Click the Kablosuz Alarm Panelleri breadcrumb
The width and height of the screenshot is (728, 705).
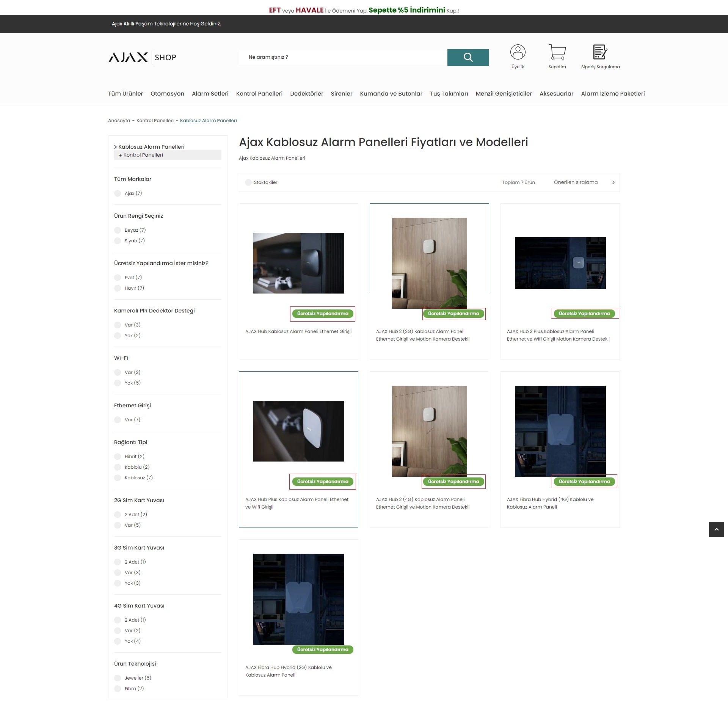[x=208, y=121]
